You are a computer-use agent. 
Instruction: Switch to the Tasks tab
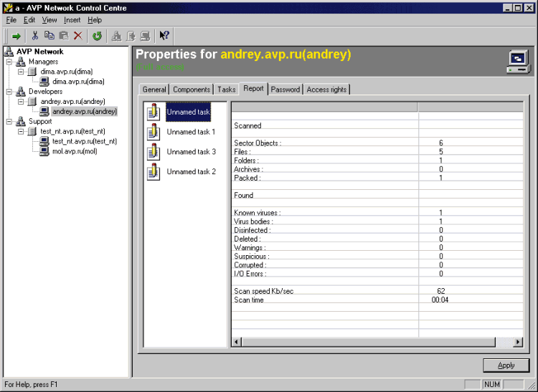227,90
